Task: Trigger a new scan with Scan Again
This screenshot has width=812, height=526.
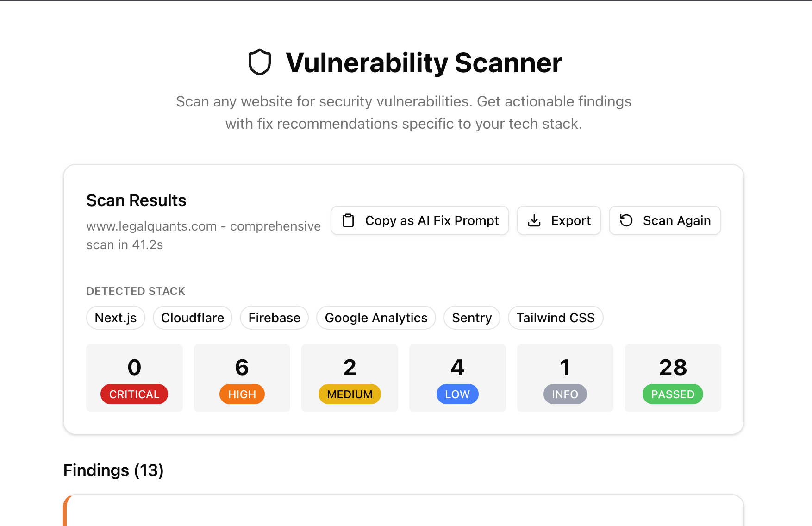Action: pos(665,220)
